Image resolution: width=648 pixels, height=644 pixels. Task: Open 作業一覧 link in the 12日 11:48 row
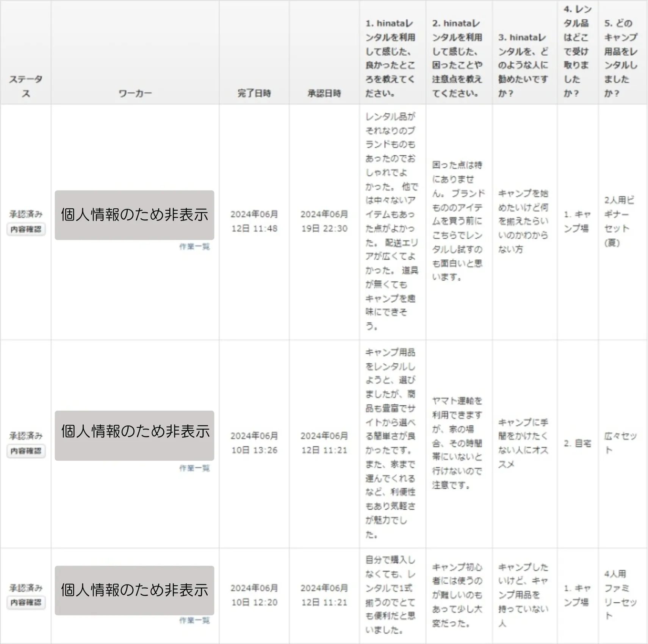click(194, 247)
